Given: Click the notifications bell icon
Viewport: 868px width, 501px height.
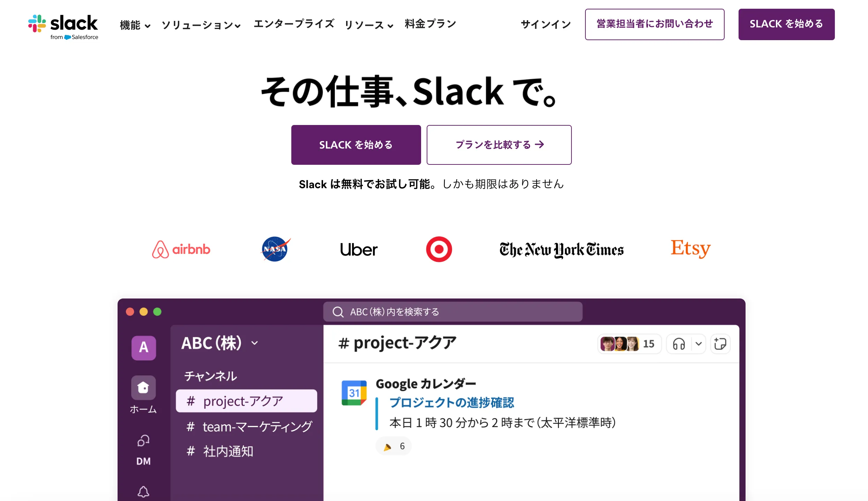Looking at the screenshot, I should [143, 492].
